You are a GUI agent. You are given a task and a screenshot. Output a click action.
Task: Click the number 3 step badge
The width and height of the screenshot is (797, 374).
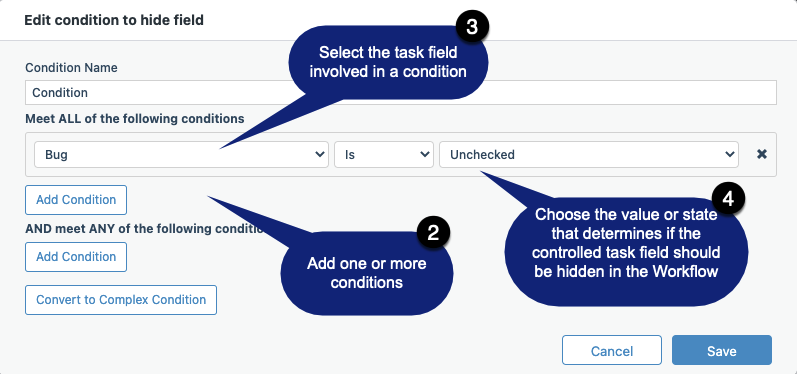tap(472, 27)
